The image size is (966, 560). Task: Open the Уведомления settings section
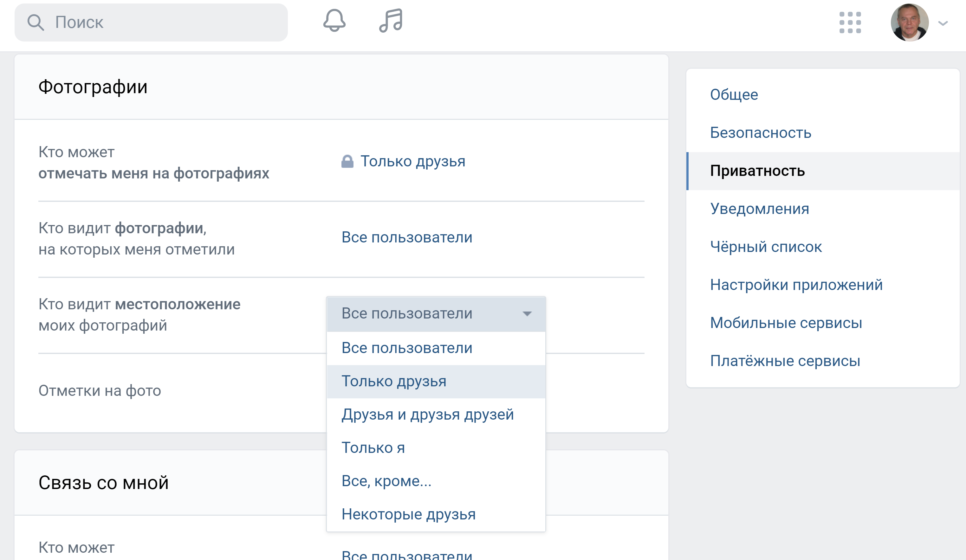pos(823,209)
